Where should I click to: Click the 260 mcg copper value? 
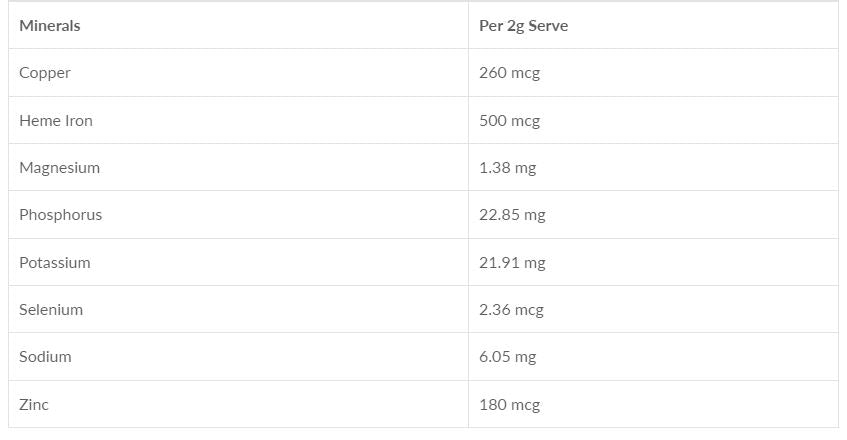pyautogui.click(x=509, y=73)
